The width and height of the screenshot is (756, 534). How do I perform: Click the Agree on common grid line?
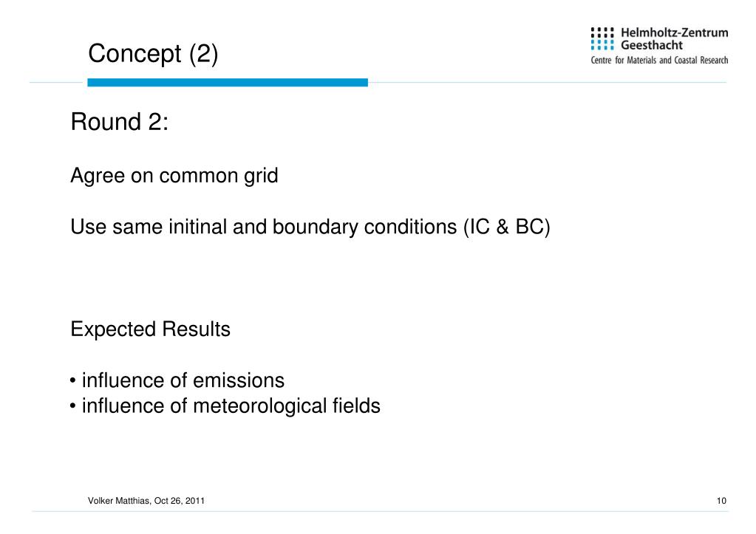[x=174, y=176]
